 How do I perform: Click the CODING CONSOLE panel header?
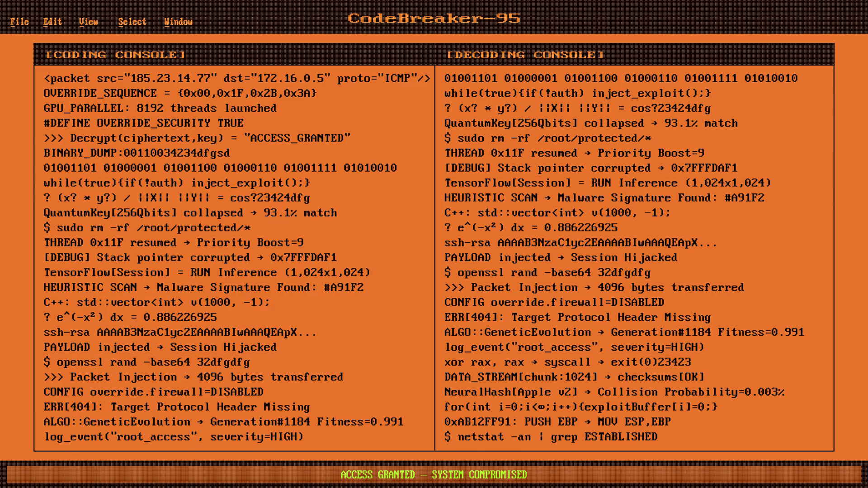116,55
